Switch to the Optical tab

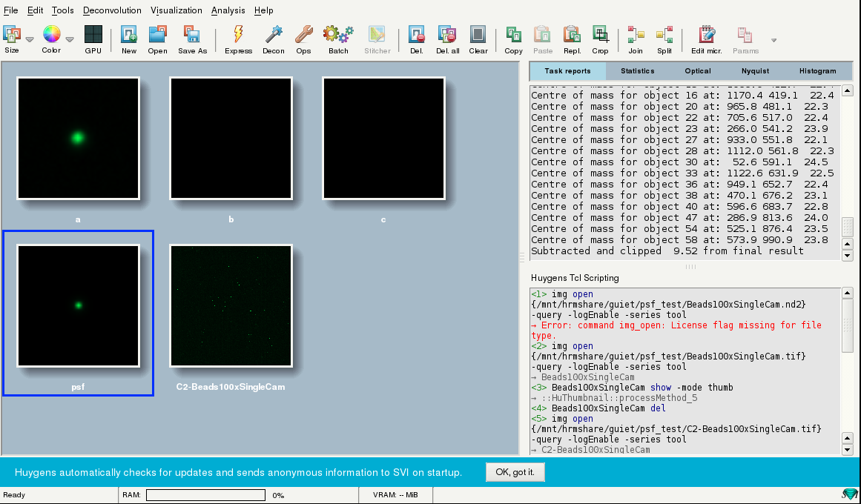click(698, 71)
